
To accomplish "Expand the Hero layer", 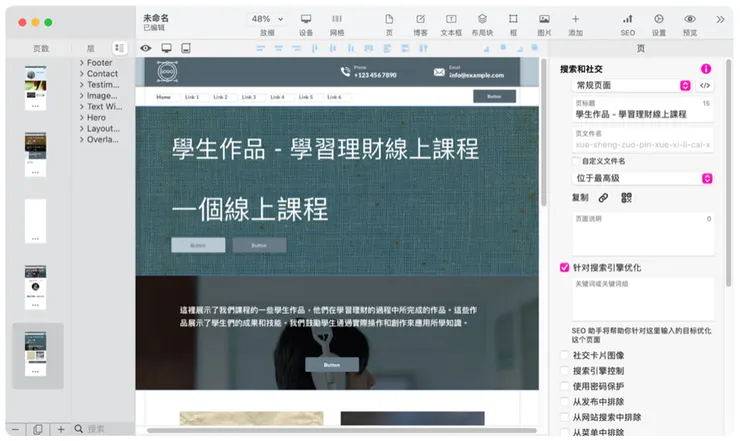I will (x=82, y=118).
